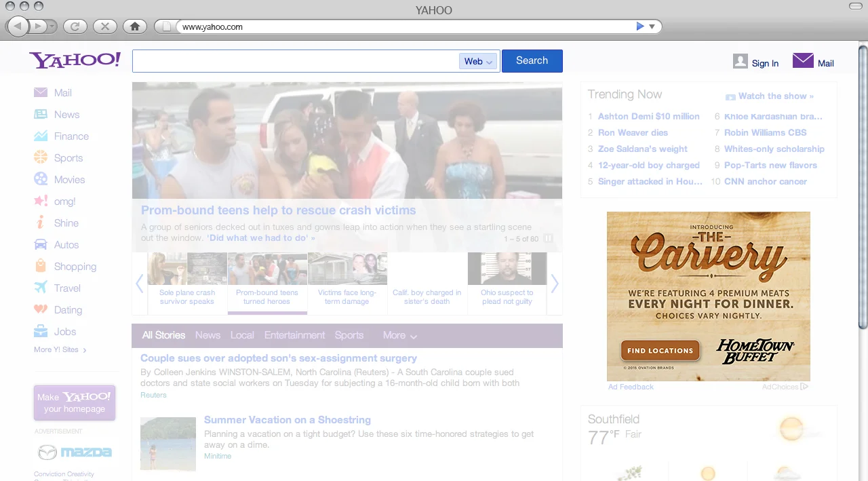Switch to the News stories tab
Viewport: 868px width, 481px height.
(208, 335)
